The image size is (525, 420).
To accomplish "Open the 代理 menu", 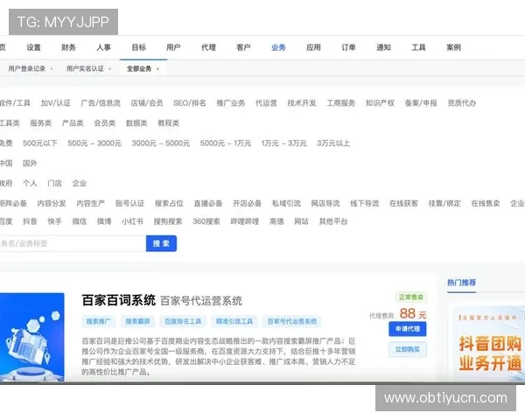I will (x=208, y=47).
